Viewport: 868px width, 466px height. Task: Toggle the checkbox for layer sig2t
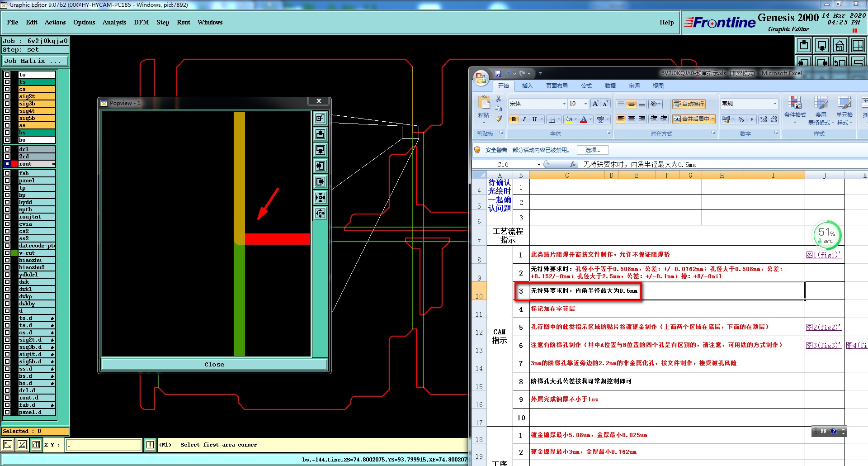pos(7,96)
